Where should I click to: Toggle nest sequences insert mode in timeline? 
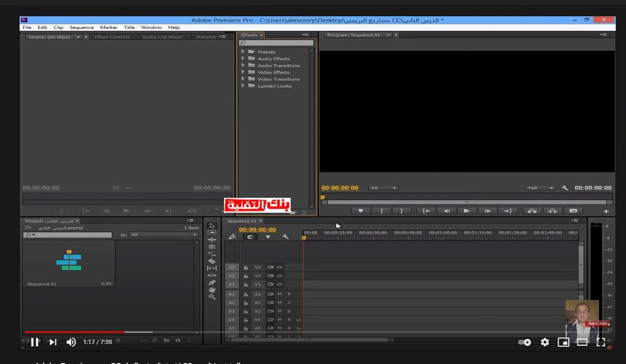pos(232,237)
